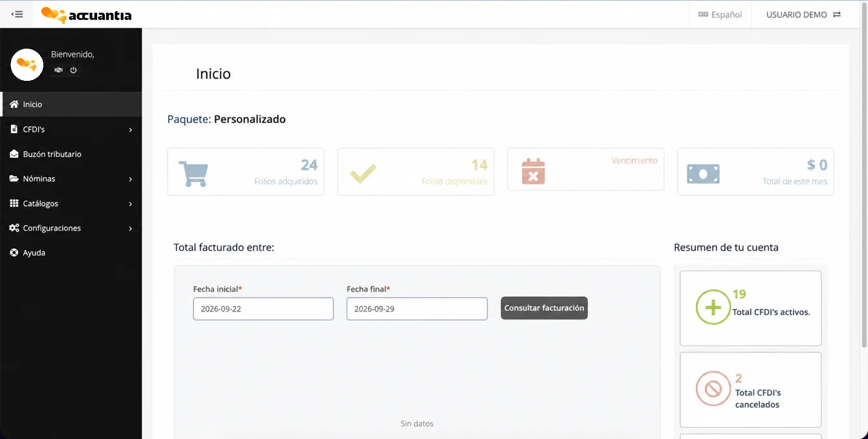Click the Nóminas folder icon
The width and height of the screenshot is (868, 439).
tap(14, 178)
